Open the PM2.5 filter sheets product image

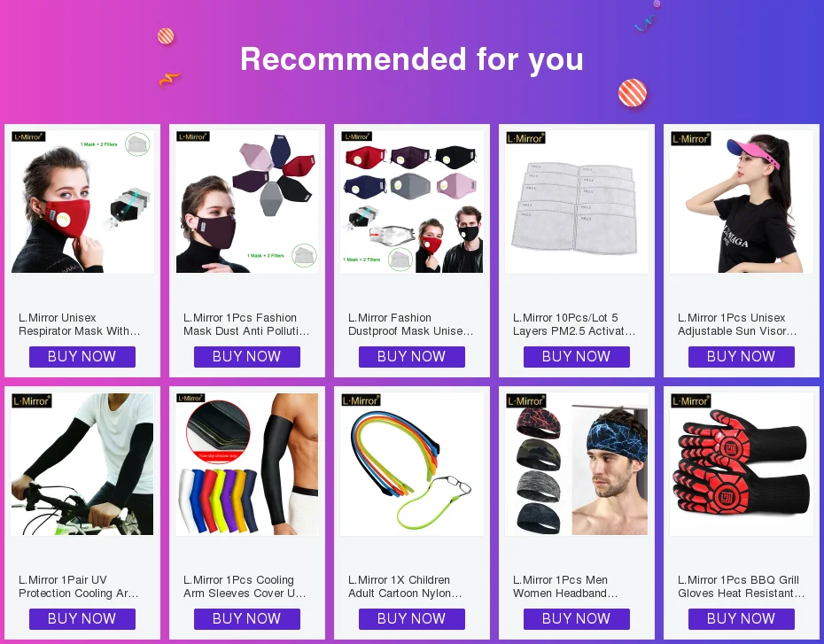tap(577, 202)
